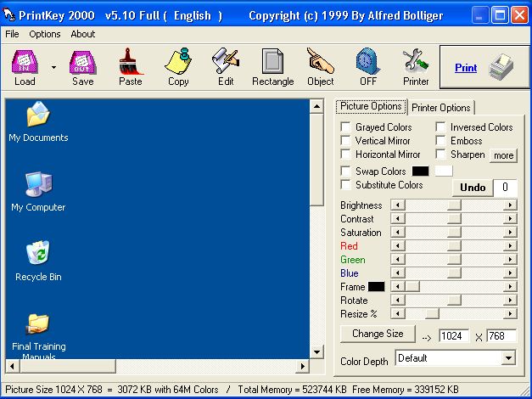
Task: Click the black Swap Colors swatch
Action: [x=420, y=171]
